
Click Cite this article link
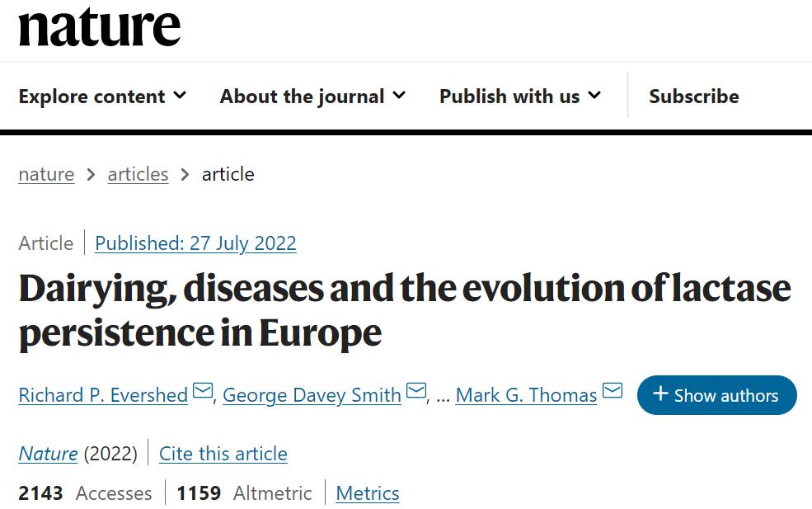[223, 454]
